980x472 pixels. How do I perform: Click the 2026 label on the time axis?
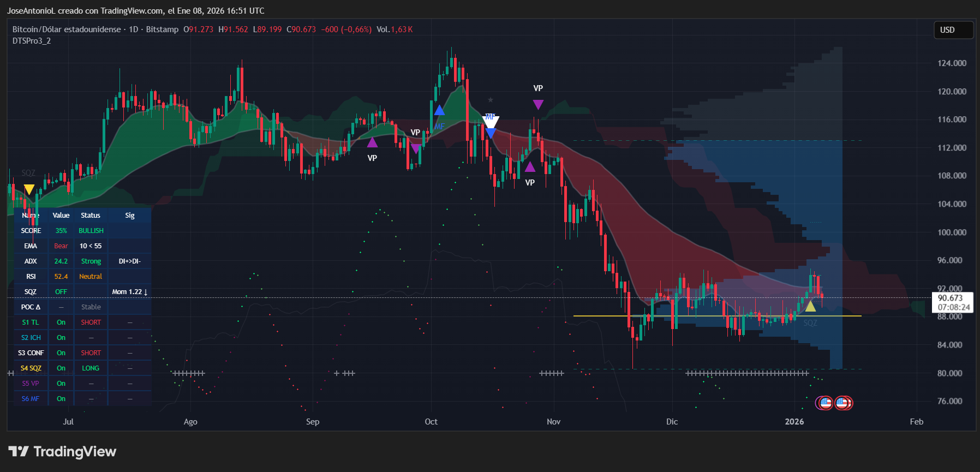coord(794,422)
